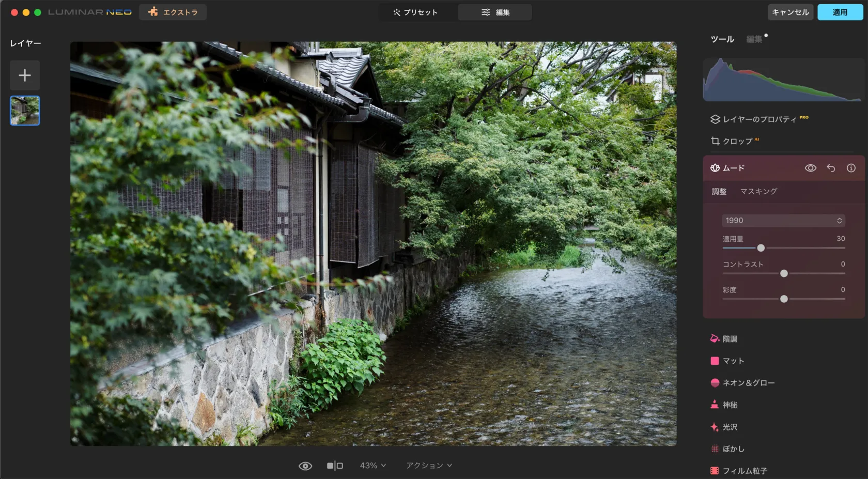This screenshot has width=868, height=479.
Task: Switch to the プリセット tab
Action: tap(416, 12)
